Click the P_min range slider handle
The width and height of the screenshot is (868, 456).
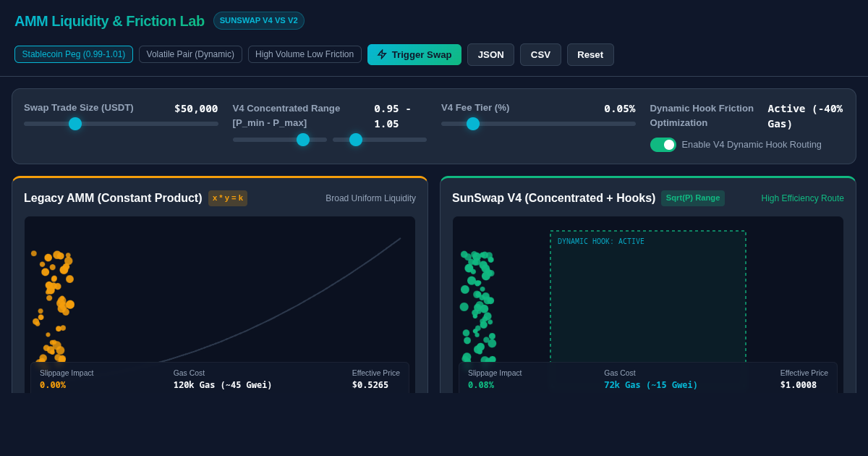[x=303, y=140]
